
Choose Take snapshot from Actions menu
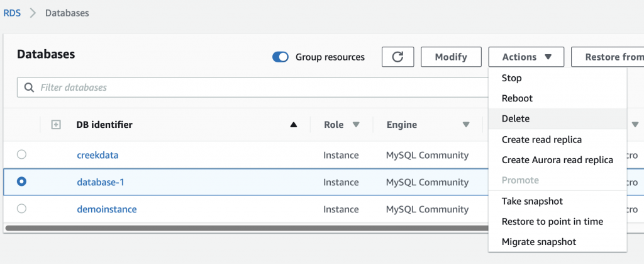click(557, 201)
